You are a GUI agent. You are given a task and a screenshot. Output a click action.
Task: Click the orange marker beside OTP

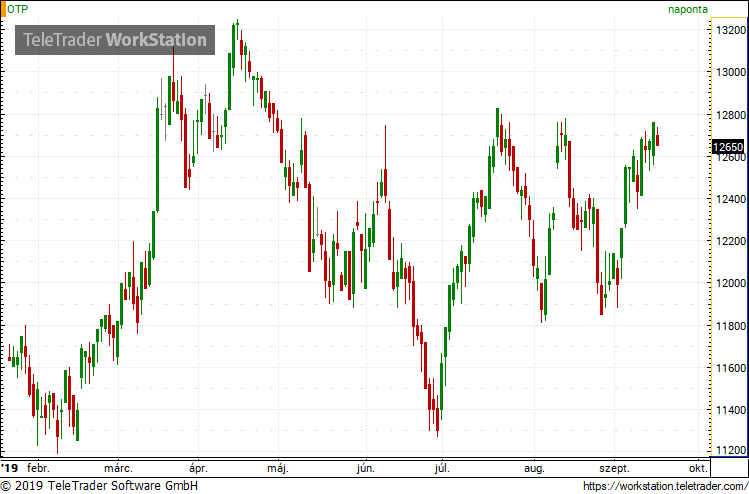pos(2,9)
